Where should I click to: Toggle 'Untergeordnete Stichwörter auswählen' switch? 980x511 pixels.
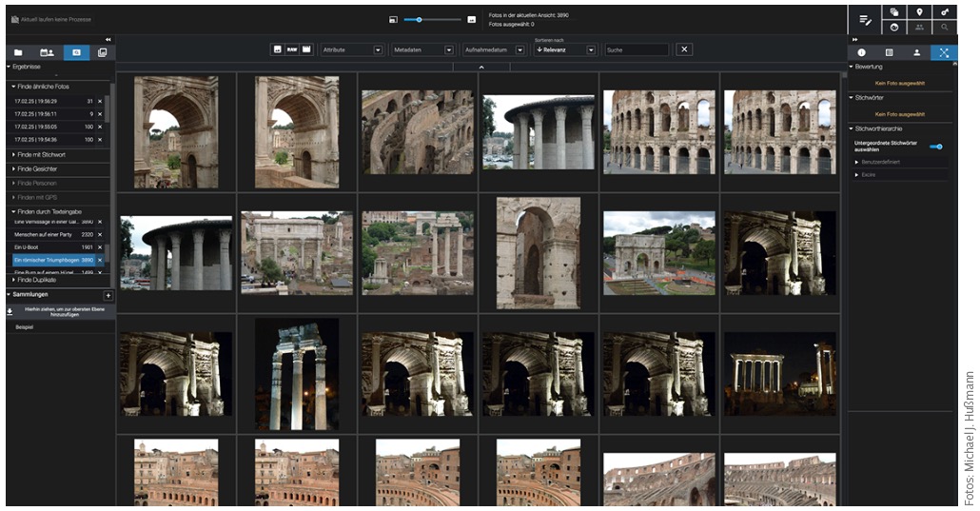pos(936,147)
